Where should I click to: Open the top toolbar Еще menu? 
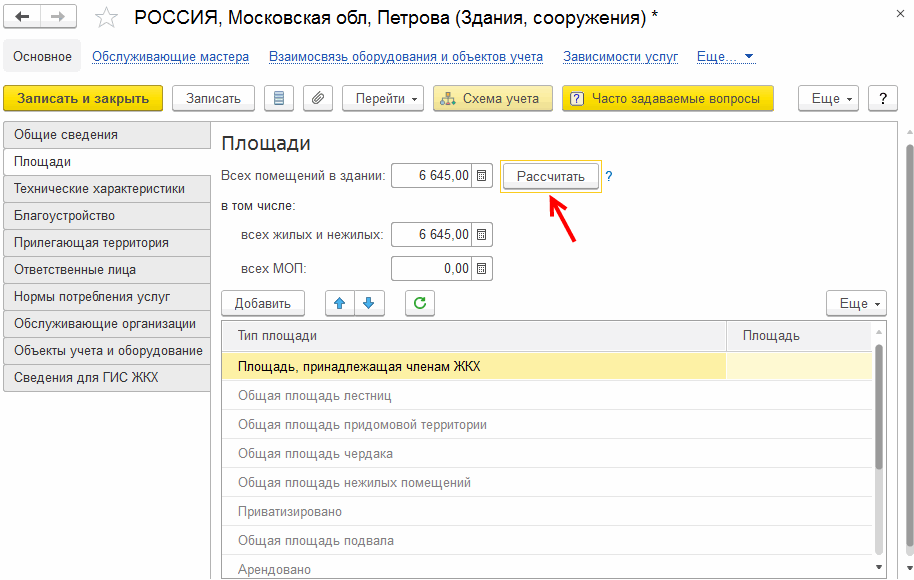[x=830, y=99]
